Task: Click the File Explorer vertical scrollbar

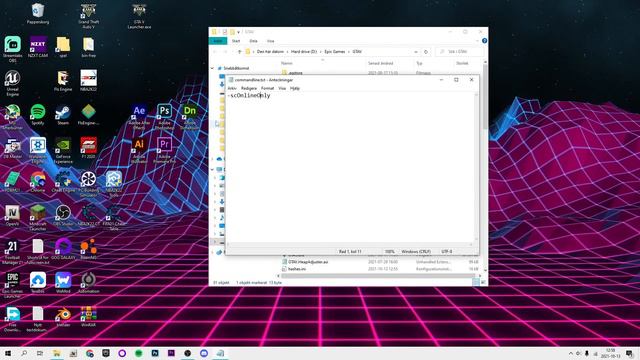Action: [x=485, y=96]
